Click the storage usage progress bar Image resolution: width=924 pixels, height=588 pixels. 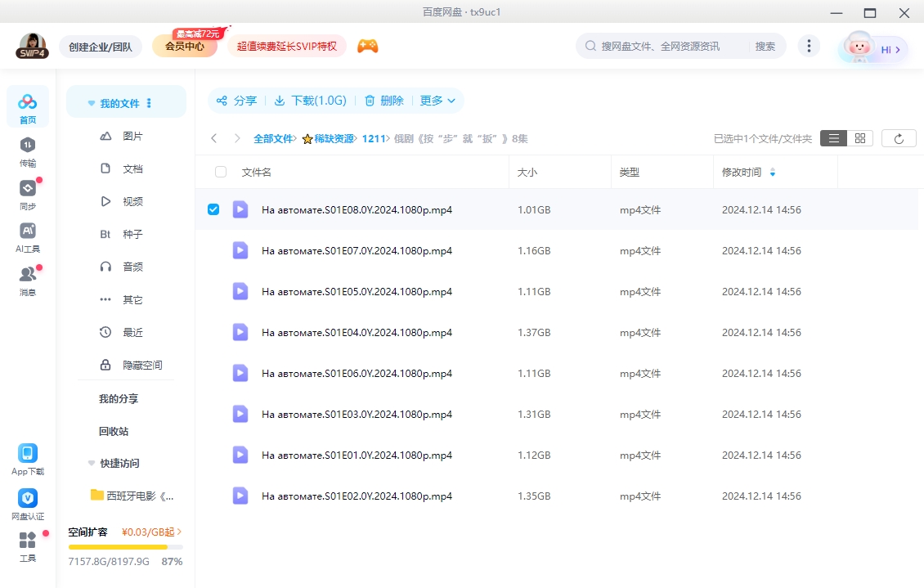click(123, 546)
